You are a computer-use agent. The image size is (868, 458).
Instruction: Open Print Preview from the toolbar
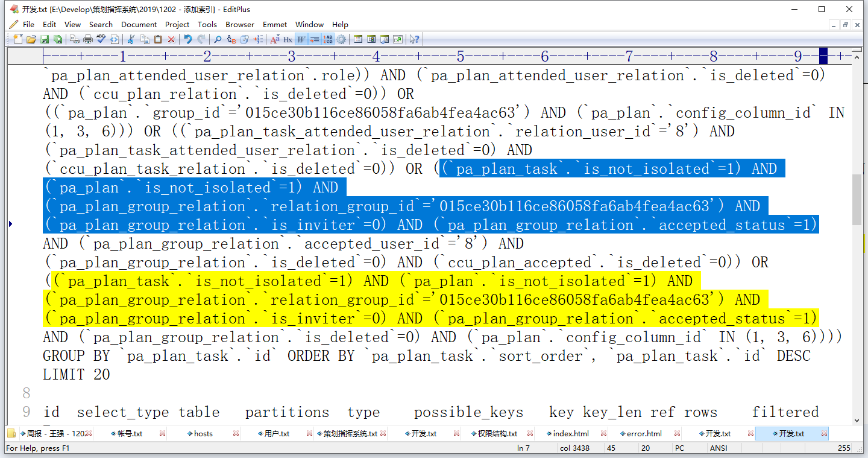click(75, 39)
